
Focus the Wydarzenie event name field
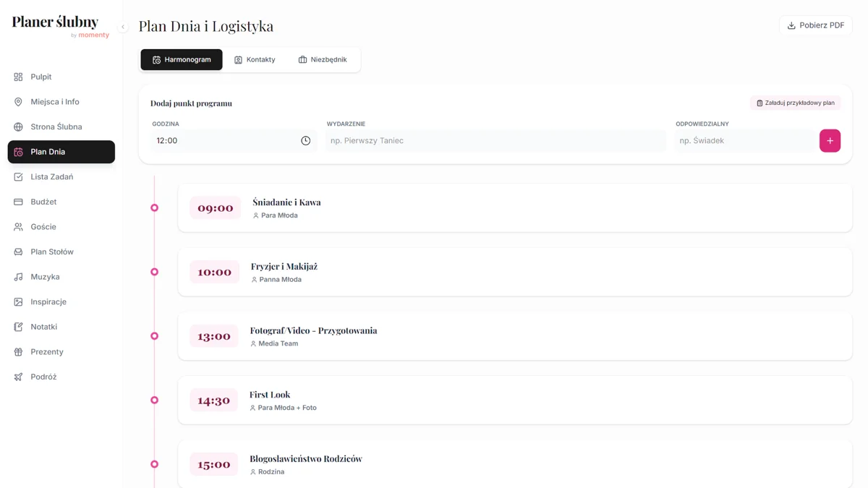point(495,141)
